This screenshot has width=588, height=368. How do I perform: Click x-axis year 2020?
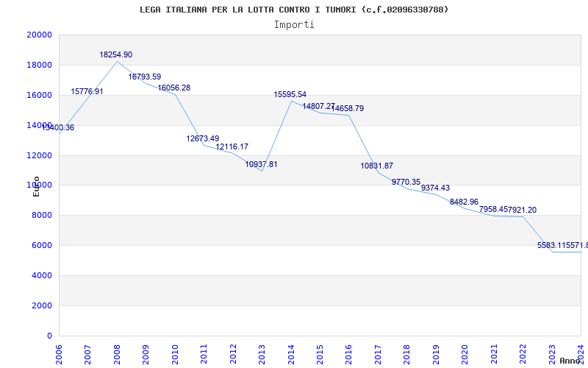(x=465, y=354)
